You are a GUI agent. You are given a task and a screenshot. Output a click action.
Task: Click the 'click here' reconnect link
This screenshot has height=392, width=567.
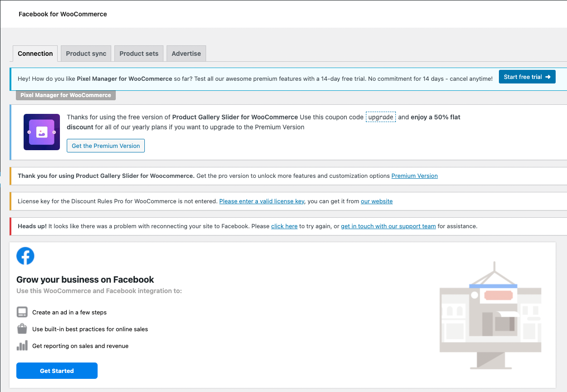284,226
